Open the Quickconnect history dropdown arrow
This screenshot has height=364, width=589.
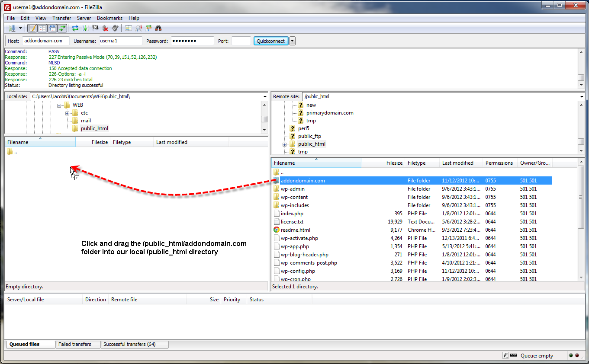[293, 41]
